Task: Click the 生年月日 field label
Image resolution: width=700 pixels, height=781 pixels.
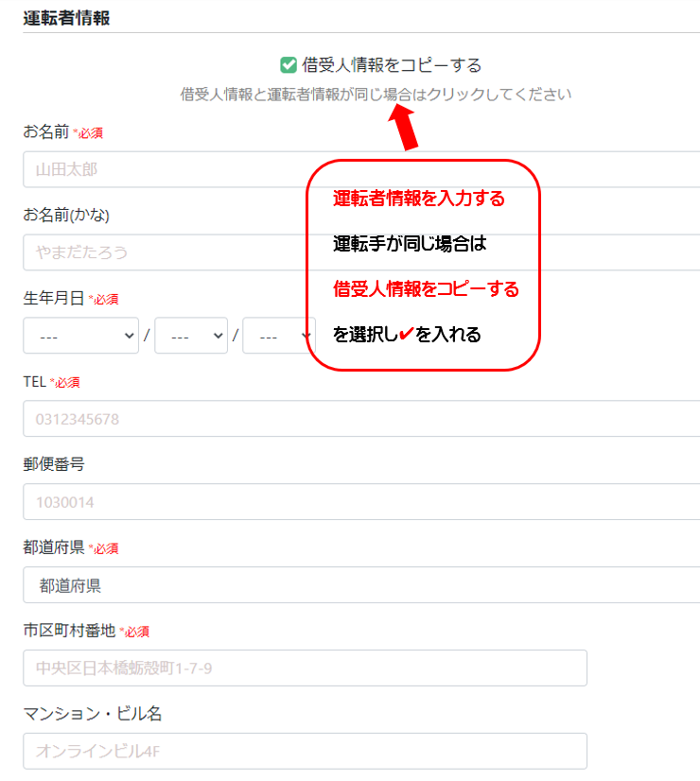Action: [x=53, y=298]
